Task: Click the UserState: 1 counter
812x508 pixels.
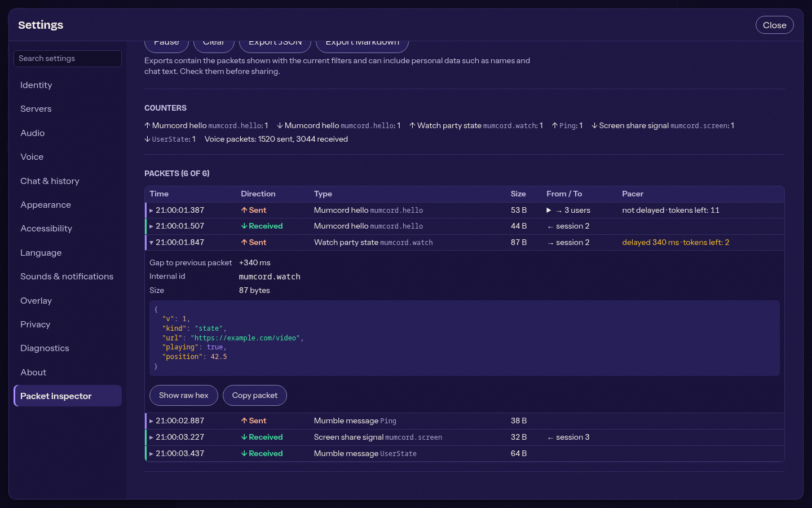Action: pos(170,139)
